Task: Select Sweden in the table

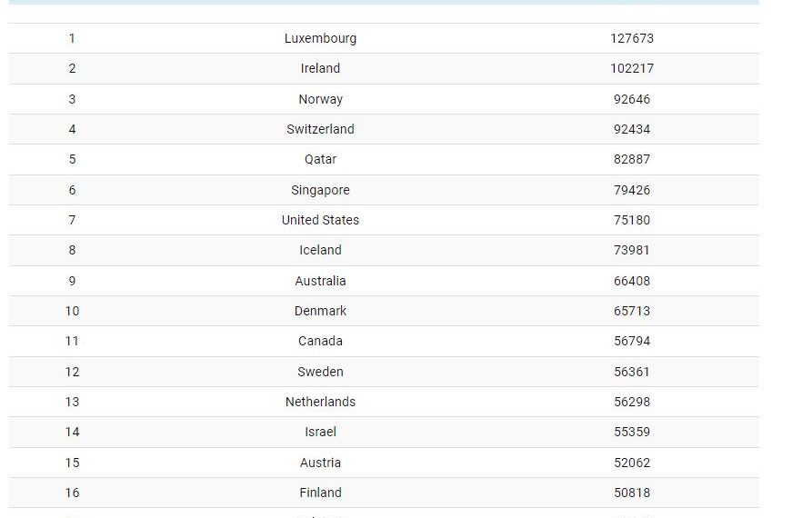Action: [x=320, y=372]
